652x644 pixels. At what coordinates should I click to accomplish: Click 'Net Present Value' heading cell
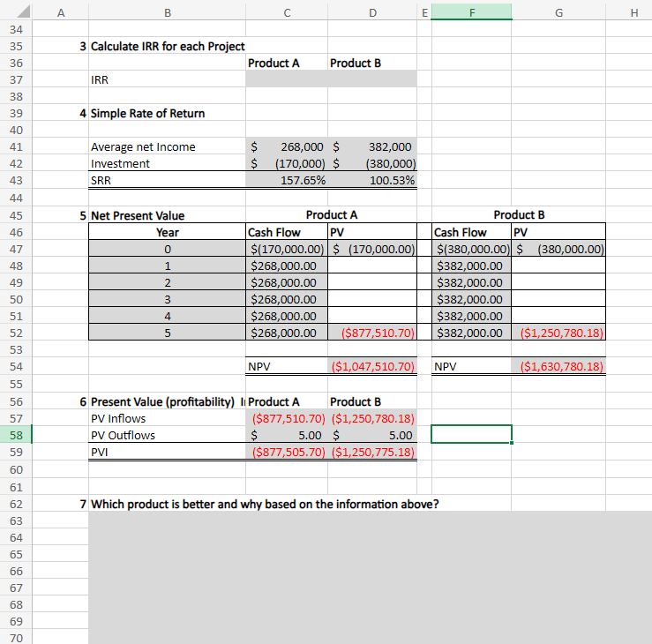click(x=167, y=215)
